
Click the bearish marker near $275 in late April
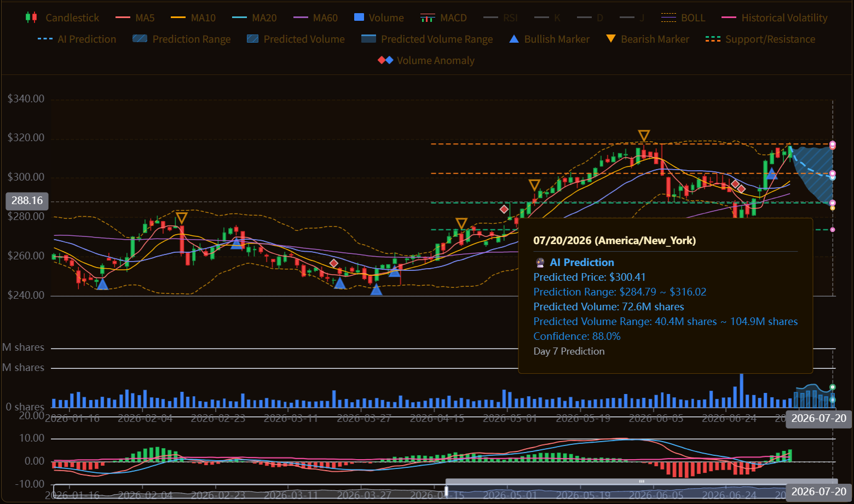coord(461,223)
